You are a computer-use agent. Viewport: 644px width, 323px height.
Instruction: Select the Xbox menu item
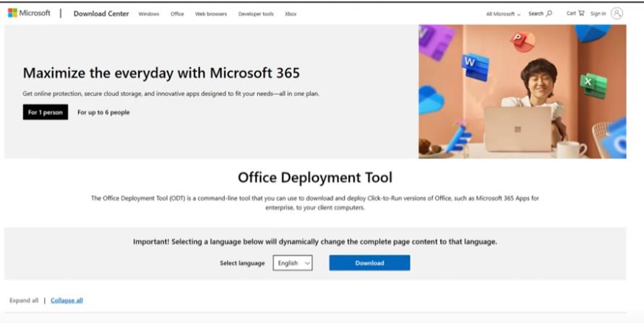click(291, 14)
